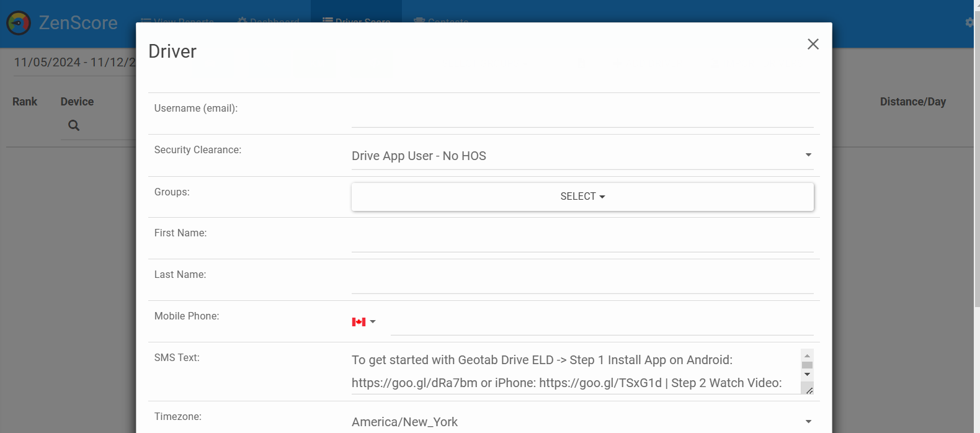Click the Rank column header
980x433 pixels.
25,102
